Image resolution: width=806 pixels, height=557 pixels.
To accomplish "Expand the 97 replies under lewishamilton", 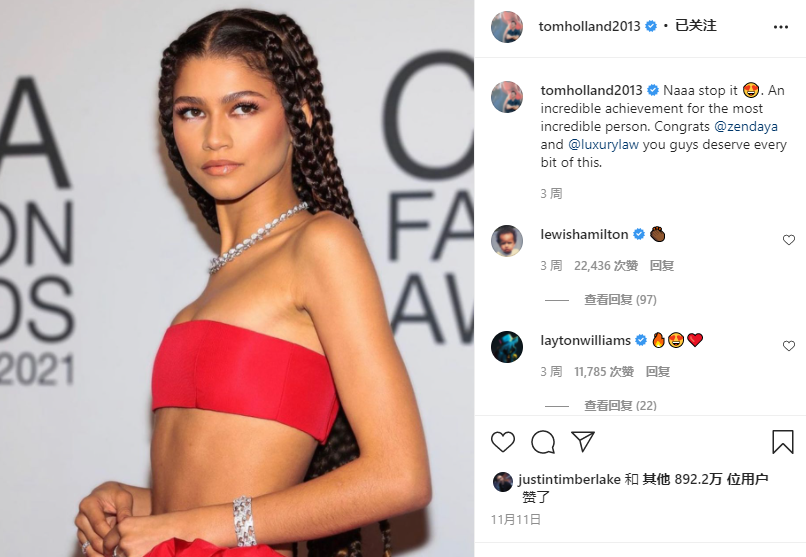I will 620,300.
